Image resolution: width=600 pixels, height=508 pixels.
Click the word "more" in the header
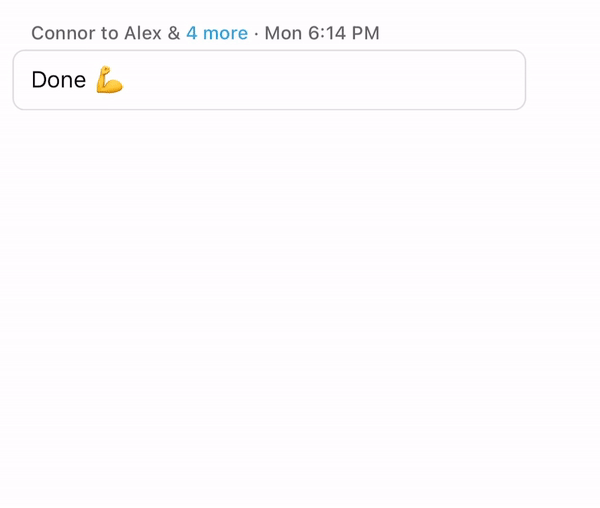pos(225,33)
